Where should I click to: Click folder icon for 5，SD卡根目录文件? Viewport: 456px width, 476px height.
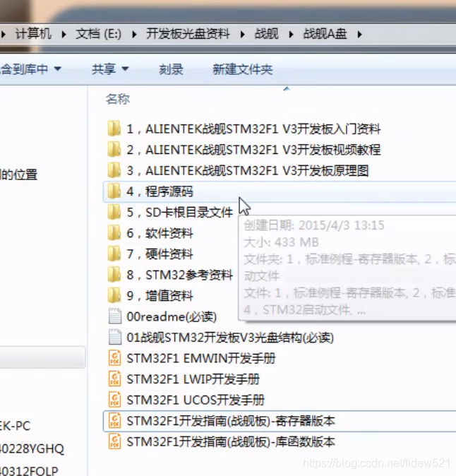point(114,212)
